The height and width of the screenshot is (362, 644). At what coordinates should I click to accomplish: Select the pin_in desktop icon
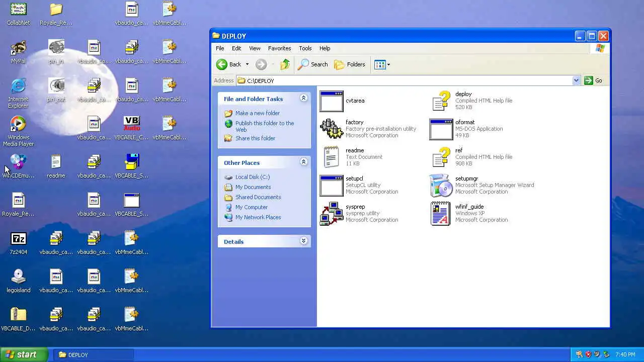coord(56,52)
